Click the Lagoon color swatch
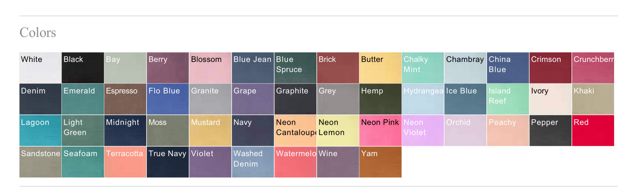The image size is (644, 194). 40,130
